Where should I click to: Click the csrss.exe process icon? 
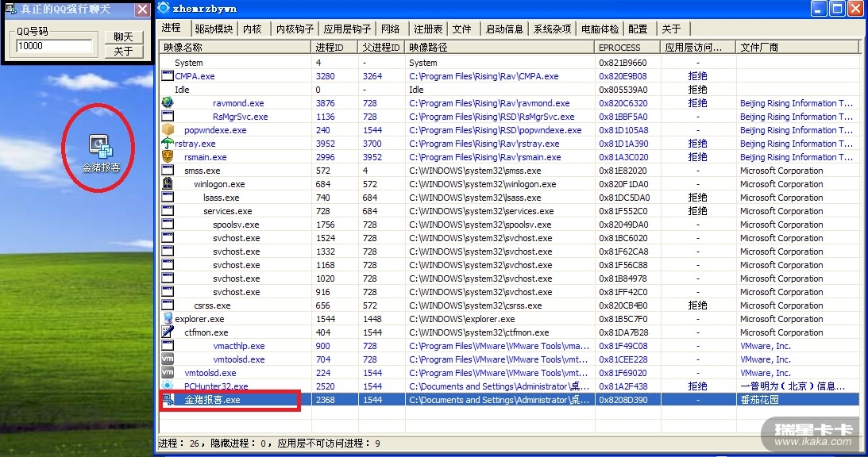(168, 305)
